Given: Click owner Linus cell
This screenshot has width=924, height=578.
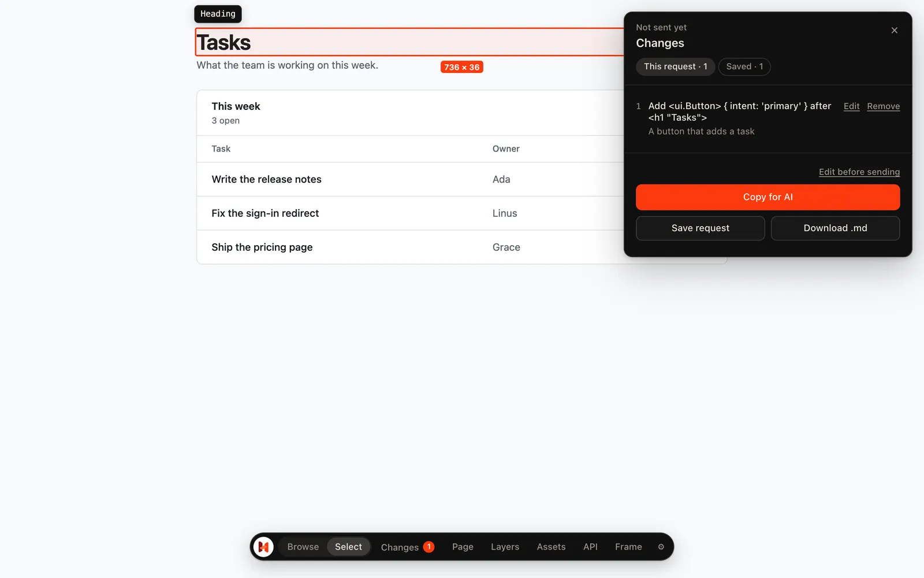Looking at the screenshot, I should [505, 213].
